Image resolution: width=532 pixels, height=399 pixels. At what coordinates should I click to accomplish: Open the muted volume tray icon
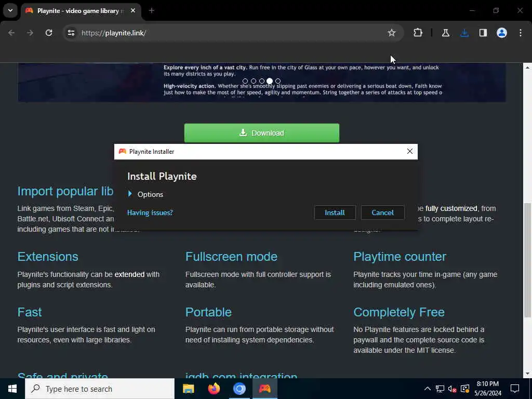tap(453, 389)
